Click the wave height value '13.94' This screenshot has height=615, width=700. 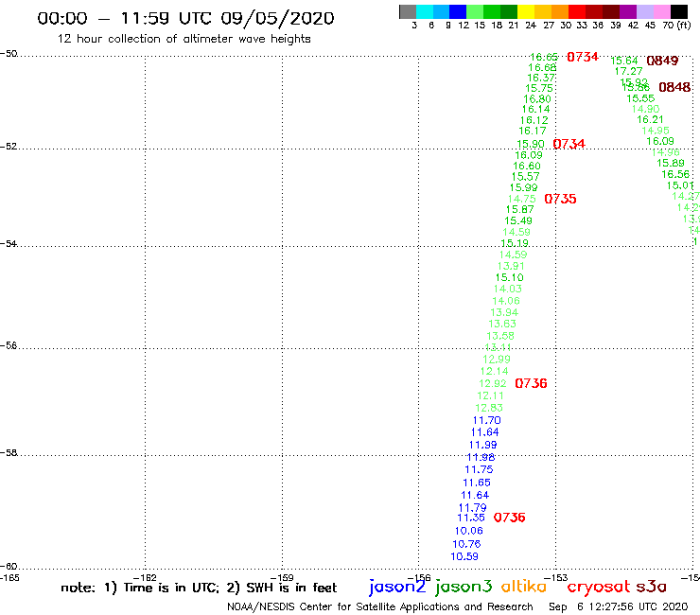pyautogui.click(x=504, y=312)
